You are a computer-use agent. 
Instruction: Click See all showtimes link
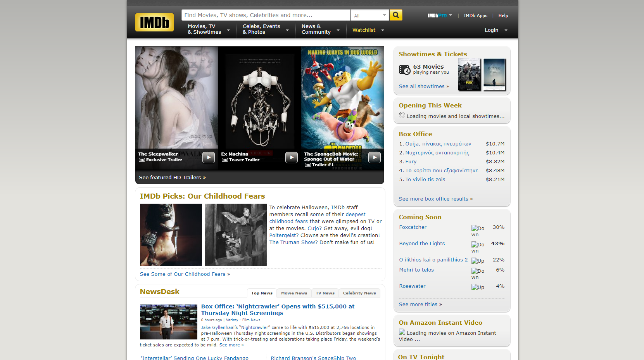click(424, 87)
